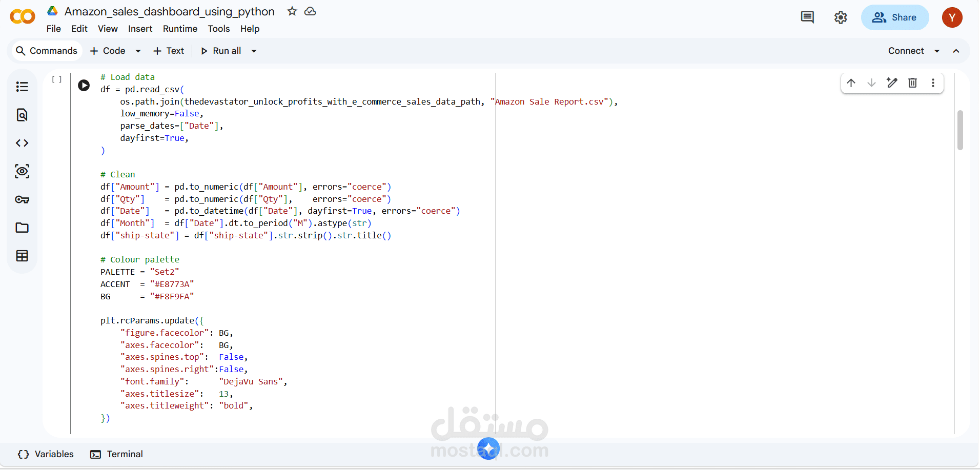Screen dimensions: 980x470
Task: Move cell up with the arrow icon
Action: (851, 83)
